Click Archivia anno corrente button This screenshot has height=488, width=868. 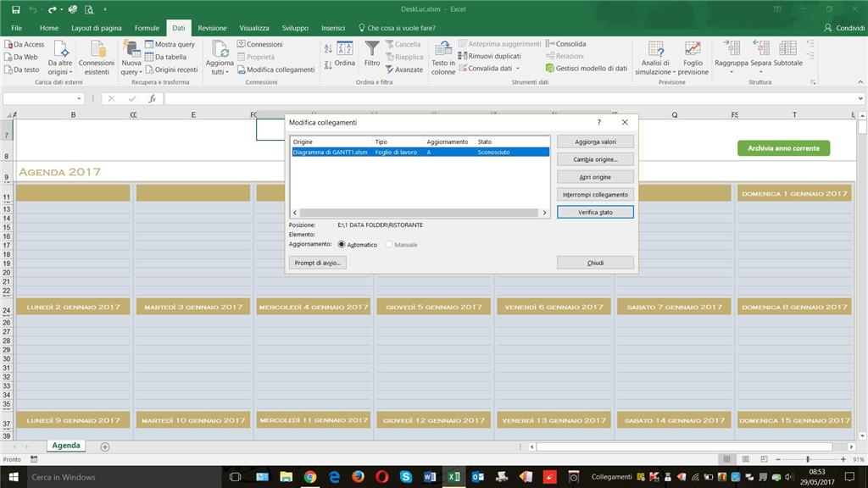tap(783, 148)
